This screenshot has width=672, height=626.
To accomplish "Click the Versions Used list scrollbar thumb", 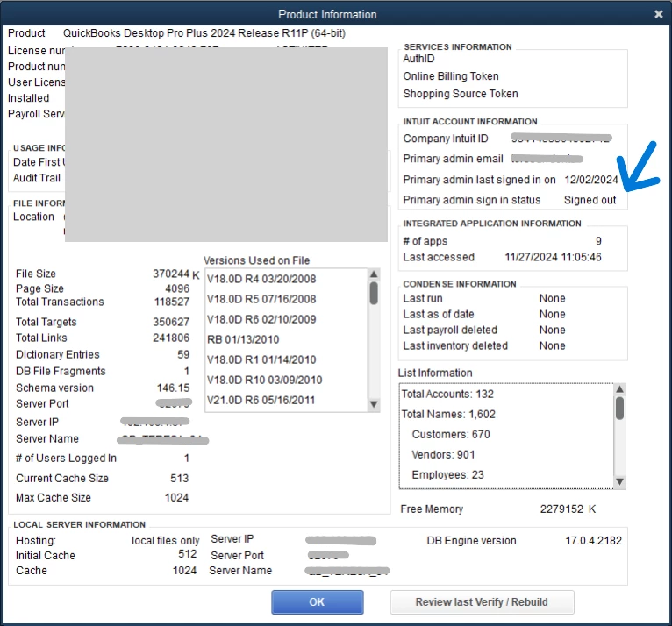I will 374,294.
